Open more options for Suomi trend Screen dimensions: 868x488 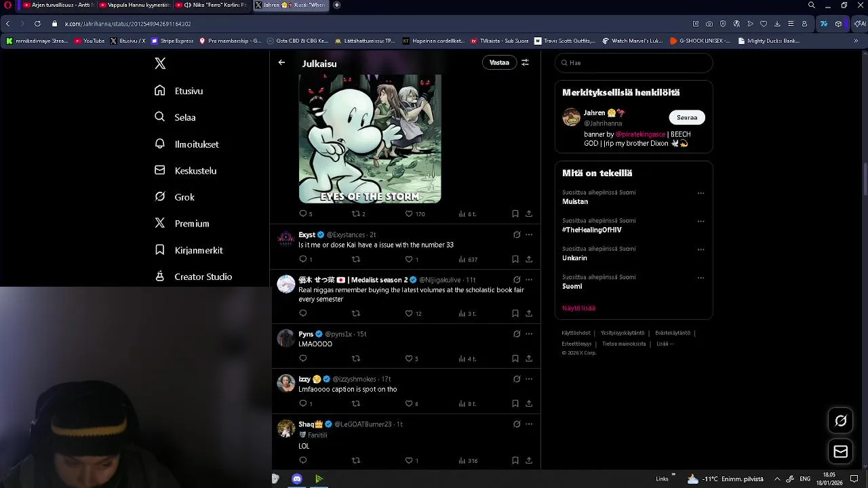pyautogui.click(x=701, y=278)
